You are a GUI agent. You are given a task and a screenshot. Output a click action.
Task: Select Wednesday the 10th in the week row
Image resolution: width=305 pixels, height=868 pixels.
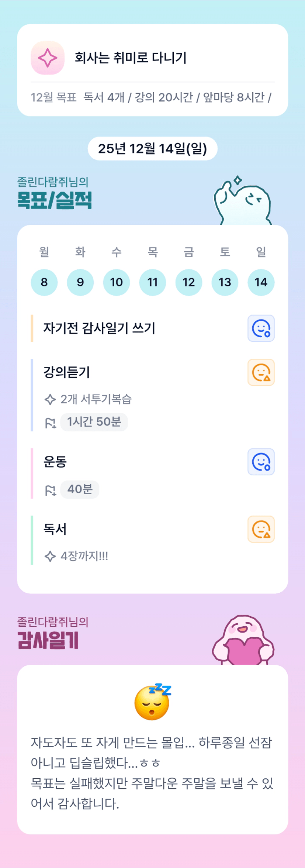tap(117, 282)
